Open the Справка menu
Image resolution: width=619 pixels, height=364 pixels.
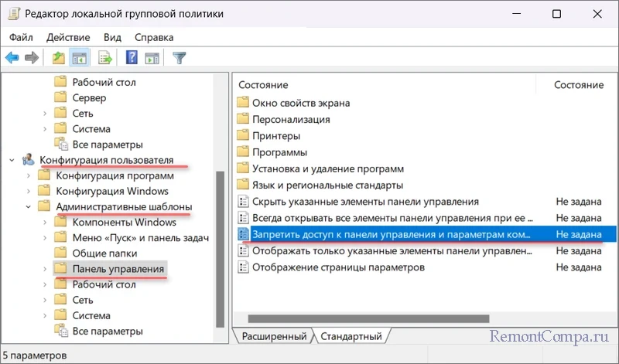(154, 37)
